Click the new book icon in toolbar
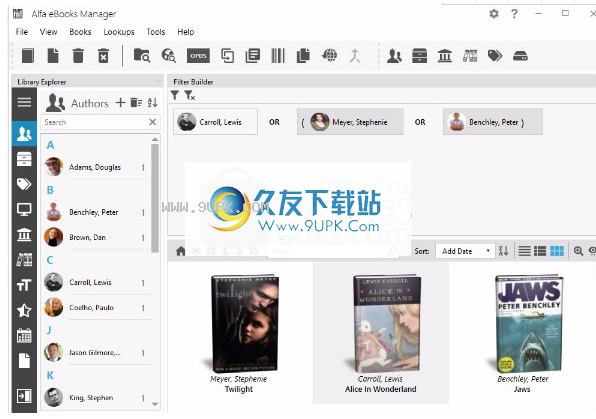 coord(28,56)
